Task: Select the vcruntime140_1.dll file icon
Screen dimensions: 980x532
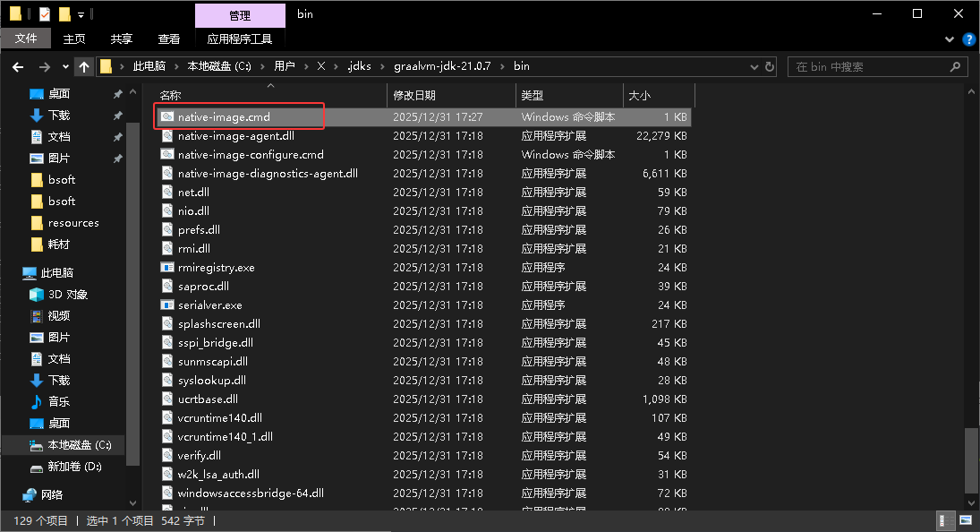Action: tap(166, 436)
